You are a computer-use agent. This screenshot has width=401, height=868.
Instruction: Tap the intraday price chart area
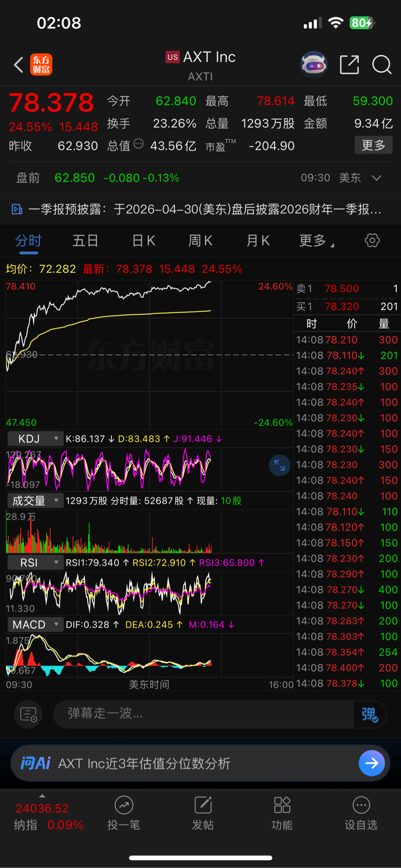[149, 355]
